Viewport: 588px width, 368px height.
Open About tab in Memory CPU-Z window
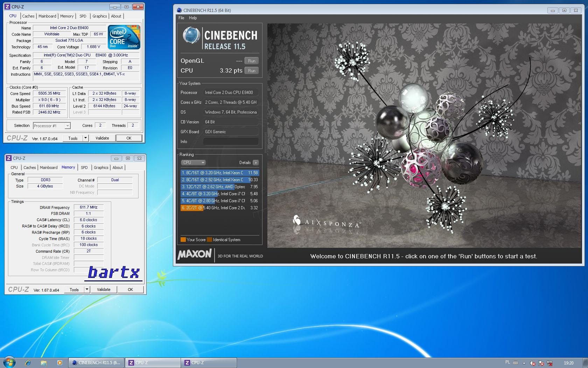coord(118,168)
